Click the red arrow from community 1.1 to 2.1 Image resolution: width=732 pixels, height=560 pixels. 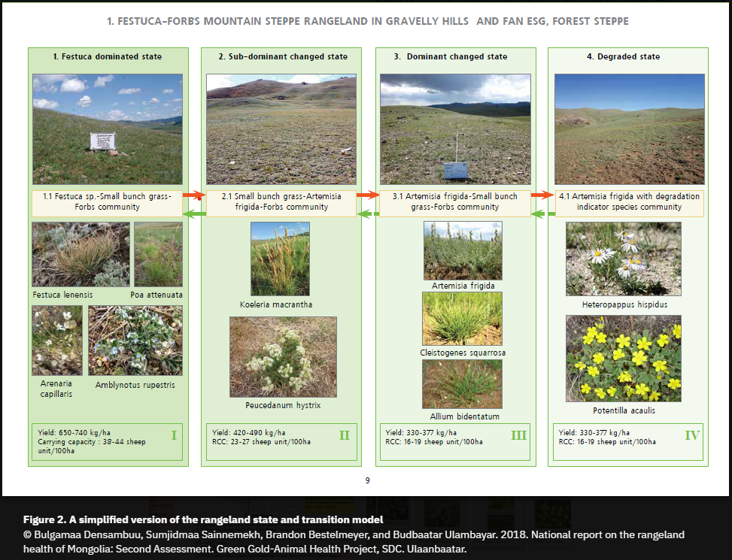click(x=194, y=195)
